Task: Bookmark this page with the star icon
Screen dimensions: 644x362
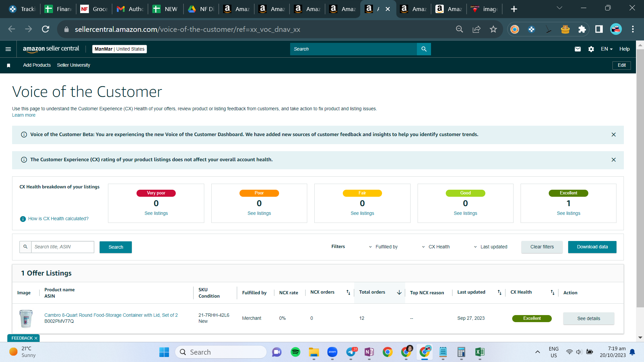Action: pyautogui.click(x=493, y=29)
